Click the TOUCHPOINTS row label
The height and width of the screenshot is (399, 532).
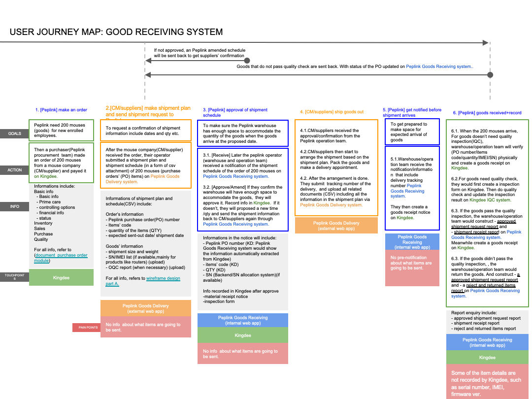click(x=14, y=276)
